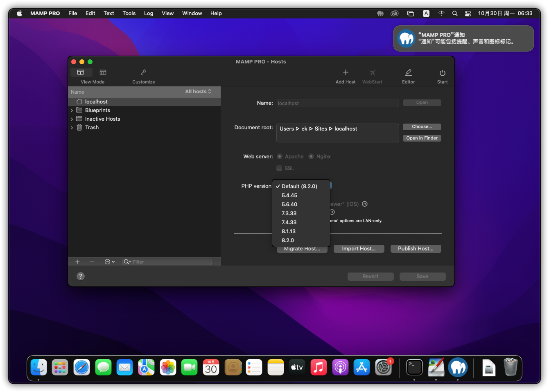Image resolution: width=549 pixels, height=392 pixels.
Task: Click the Start power icon
Action: click(x=442, y=73)
